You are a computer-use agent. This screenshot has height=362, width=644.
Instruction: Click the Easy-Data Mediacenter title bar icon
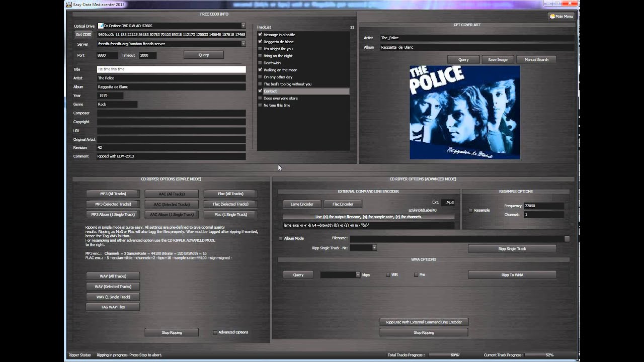pos(69,5)
